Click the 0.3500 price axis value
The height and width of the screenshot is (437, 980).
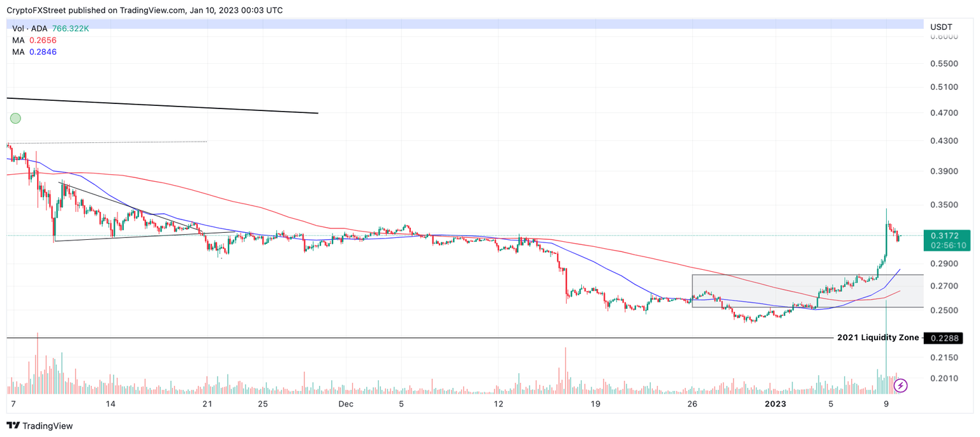coord(945,205)
